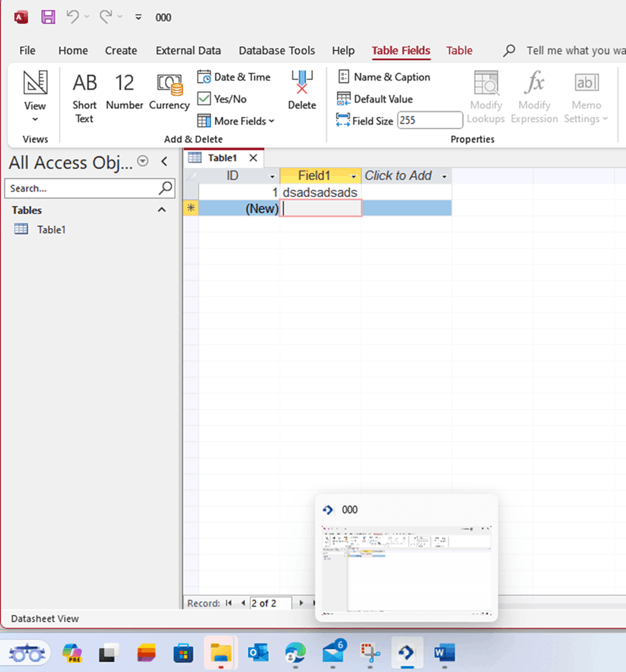Click the Redo arrow icon
626x672 pixels.
(x=105, y=17)
